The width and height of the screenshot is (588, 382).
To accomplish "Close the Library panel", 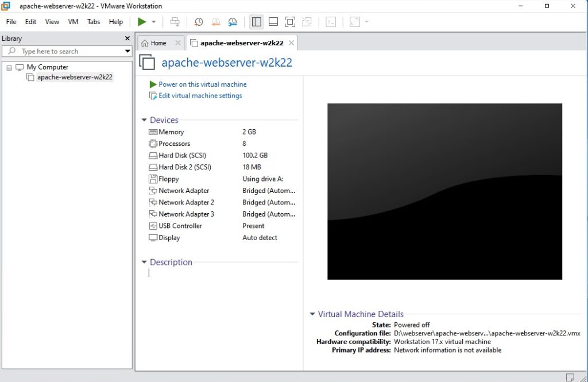I will click(x=127, y=38).
